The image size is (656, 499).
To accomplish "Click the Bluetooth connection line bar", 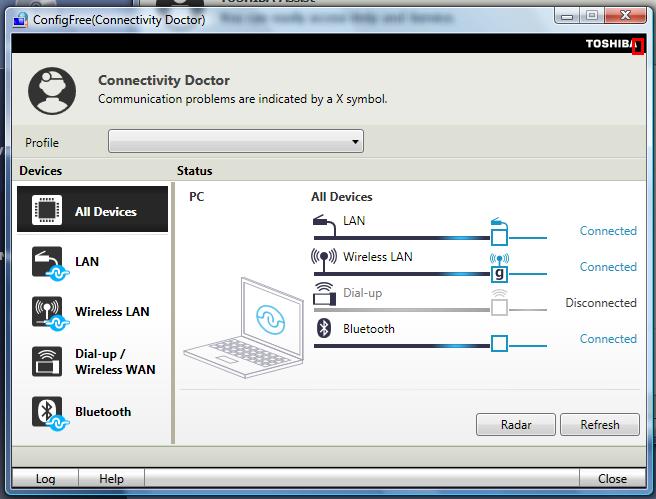I will [402, 346].
